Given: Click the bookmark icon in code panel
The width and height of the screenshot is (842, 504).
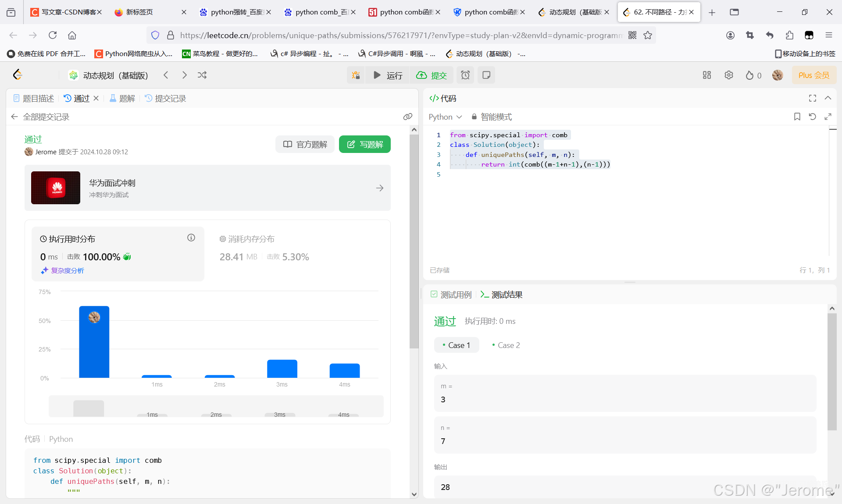Looking at the screenshot, I should click(x=797, y=117).
